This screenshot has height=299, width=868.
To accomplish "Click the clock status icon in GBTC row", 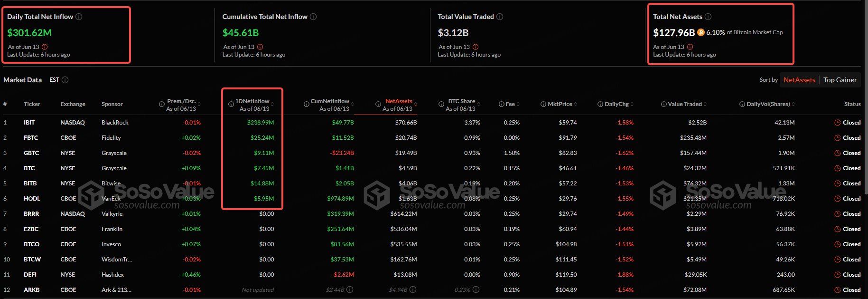I will 838,153.
